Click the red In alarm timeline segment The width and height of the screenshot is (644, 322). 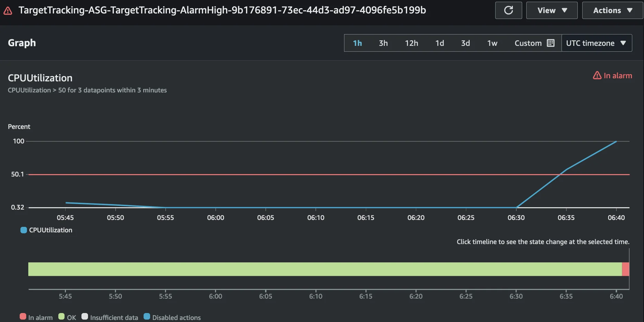[x=625, y=269]
